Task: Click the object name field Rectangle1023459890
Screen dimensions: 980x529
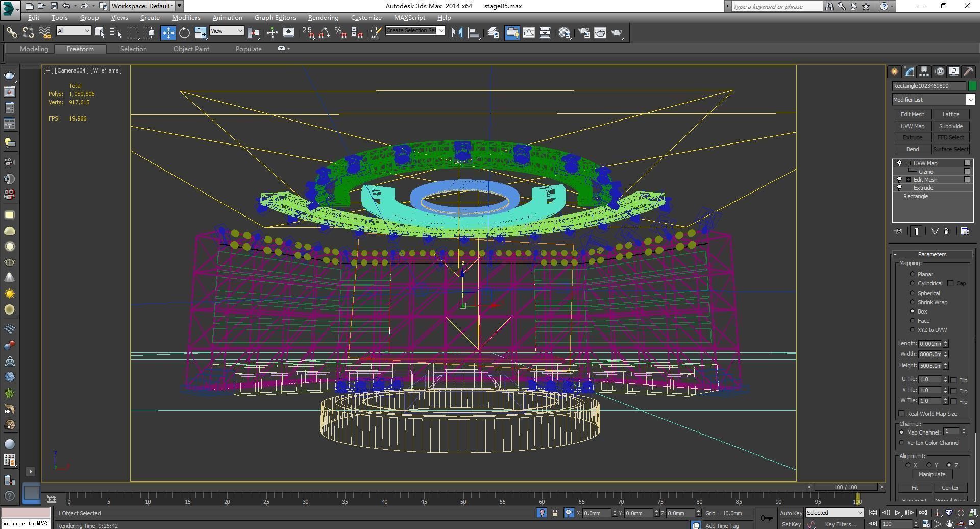Action: pyautogui.click(x=928, y=86)
